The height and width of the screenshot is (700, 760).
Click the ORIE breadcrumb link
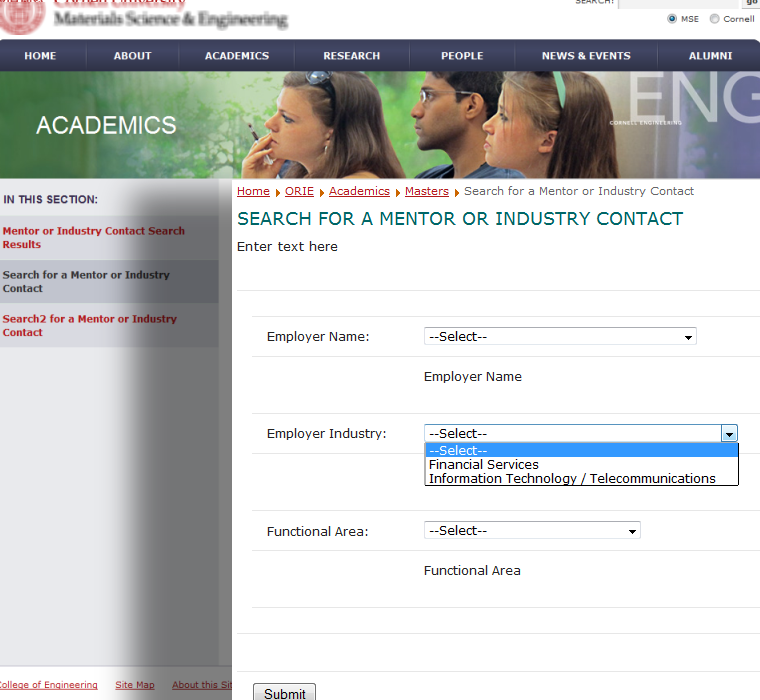coord(299,191)
